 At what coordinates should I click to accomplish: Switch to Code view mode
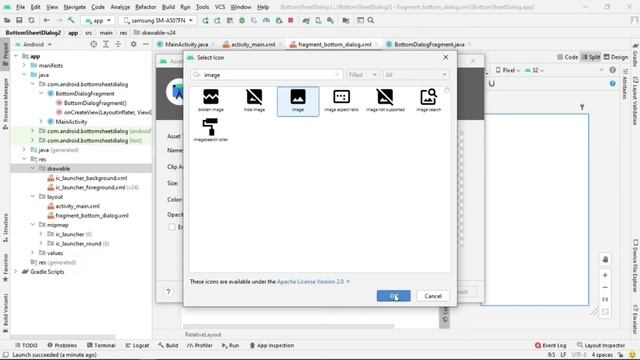567,57
